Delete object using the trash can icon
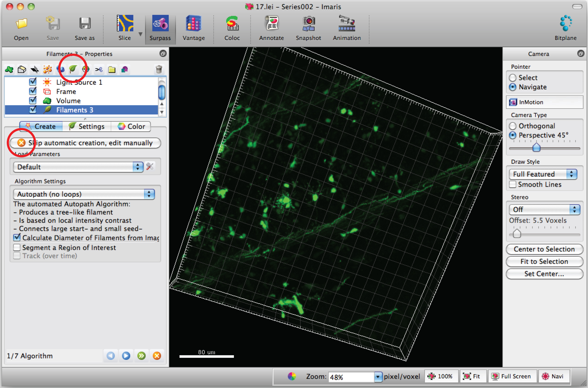The height and width of the screenshot is (388, 588). (x=159, y=69)
